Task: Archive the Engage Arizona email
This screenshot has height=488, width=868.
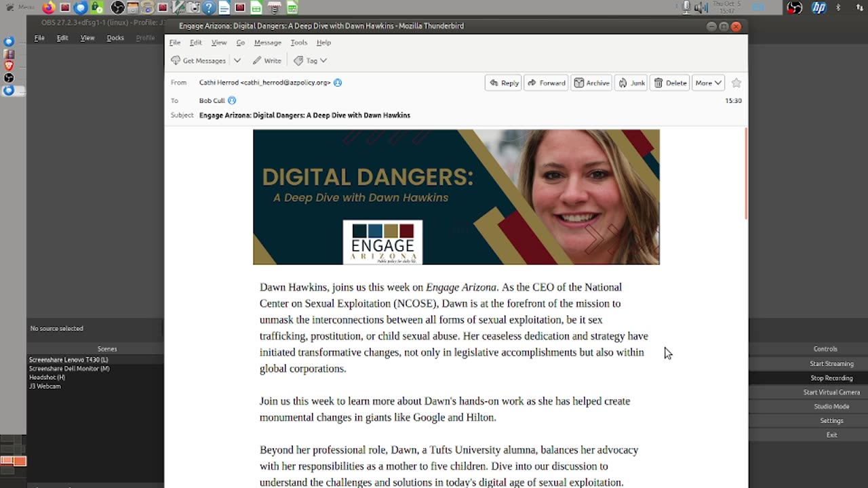Action: (x=591, y=83)
